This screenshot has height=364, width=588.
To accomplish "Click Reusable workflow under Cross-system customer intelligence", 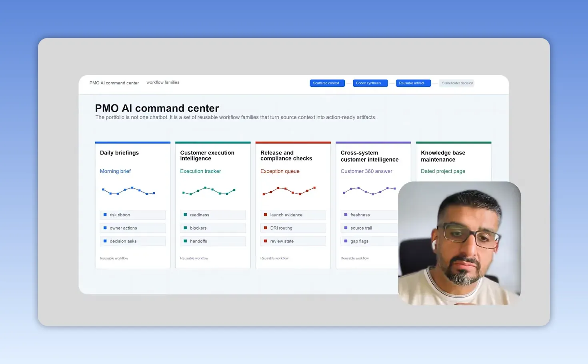I will click(x=355, y=258).
